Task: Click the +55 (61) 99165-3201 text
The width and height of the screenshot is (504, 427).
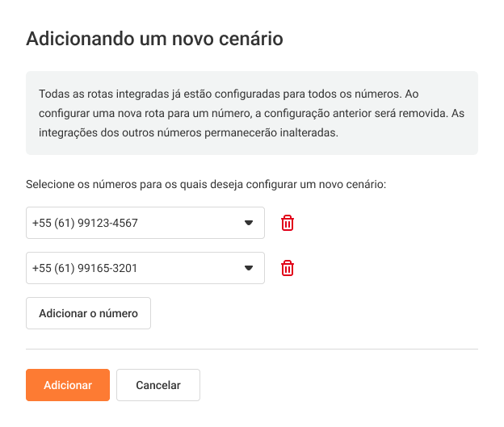Action: [85, 268]
